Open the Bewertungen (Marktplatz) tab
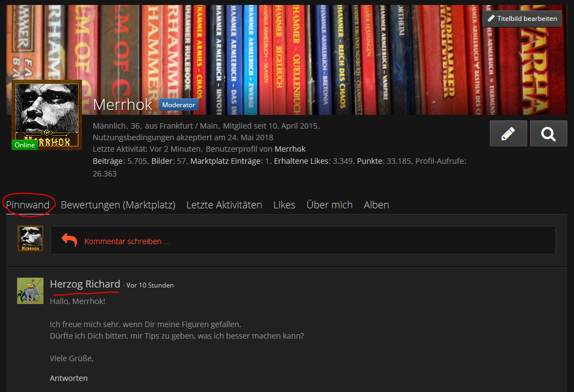574x392 pixels. tap(118, 205)
